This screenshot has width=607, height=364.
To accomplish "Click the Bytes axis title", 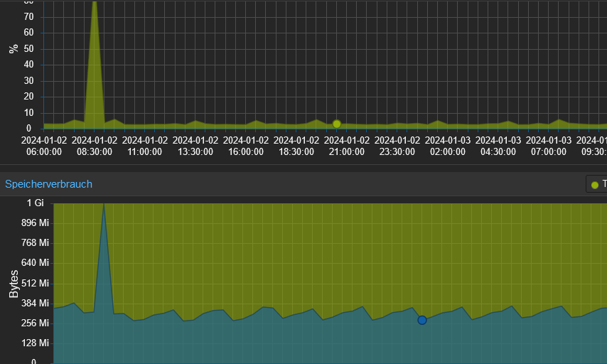I will pos(14,284).
